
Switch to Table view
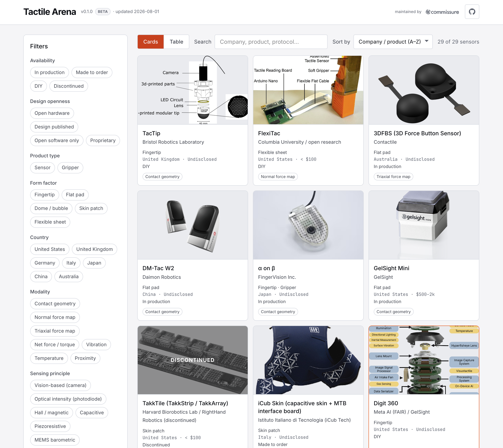coord(176,42)
